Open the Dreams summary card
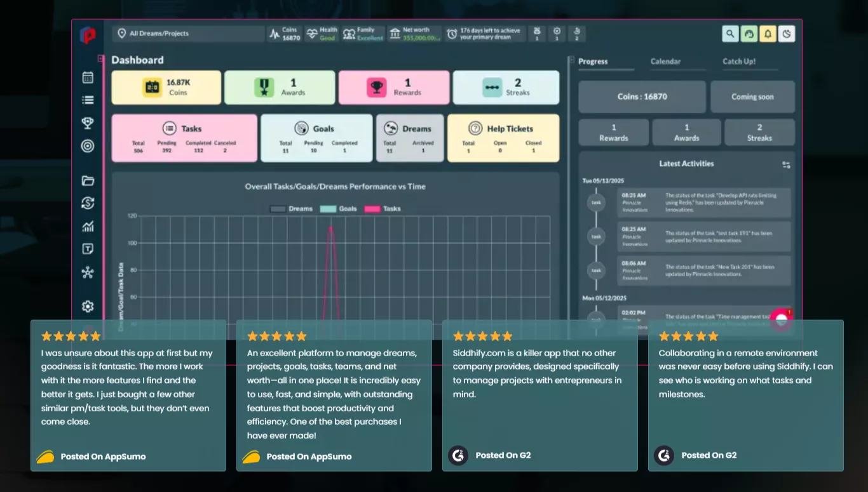 pyautogui.click(x=410, y=138)
